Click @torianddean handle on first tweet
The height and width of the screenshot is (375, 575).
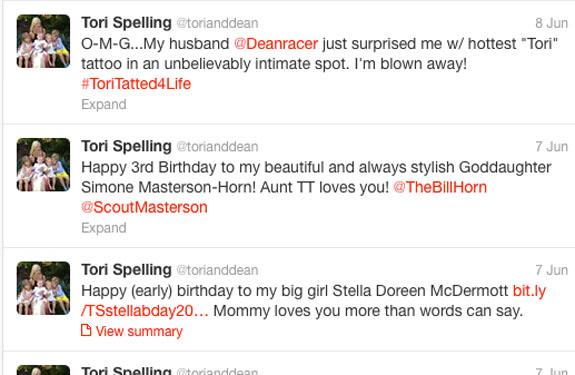click(217, 23)
